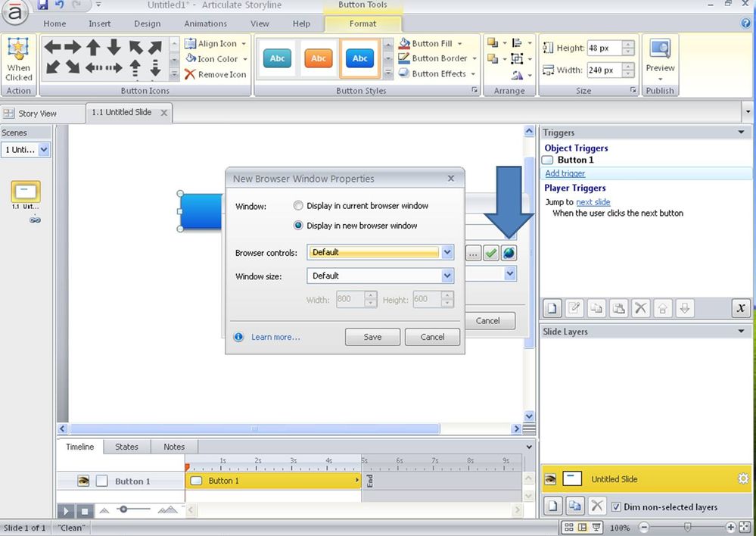This screenshot has height=536, width=756.
Task: Switch to the Home ribbon tab
Action: 54,23
